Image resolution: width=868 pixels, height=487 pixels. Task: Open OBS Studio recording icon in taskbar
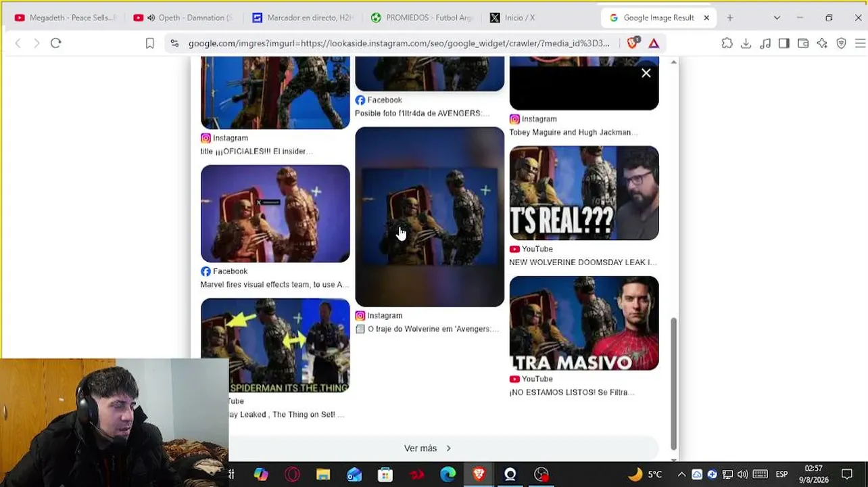(x=541, y=475)
